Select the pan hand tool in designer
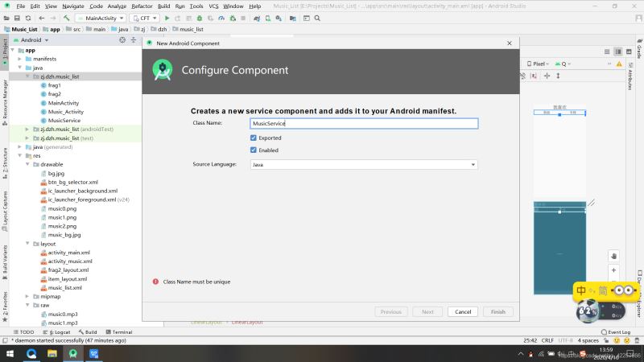644x362 pixels. point(613,256)
